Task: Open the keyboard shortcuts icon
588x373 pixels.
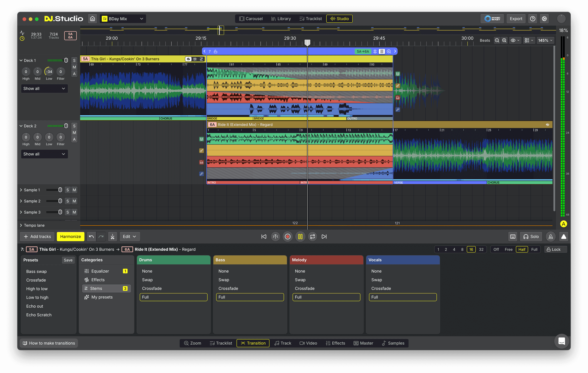Action: [513, 236]
